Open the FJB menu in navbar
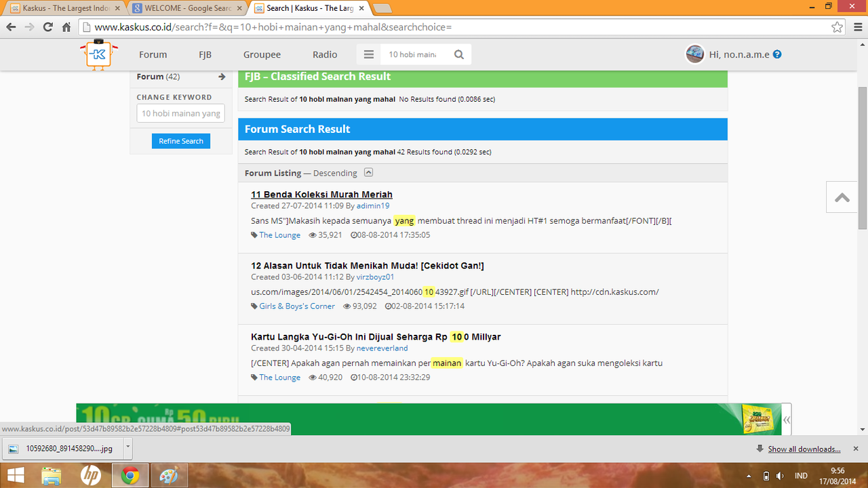This screenshot has height=488, width=868. click(205, 55)
